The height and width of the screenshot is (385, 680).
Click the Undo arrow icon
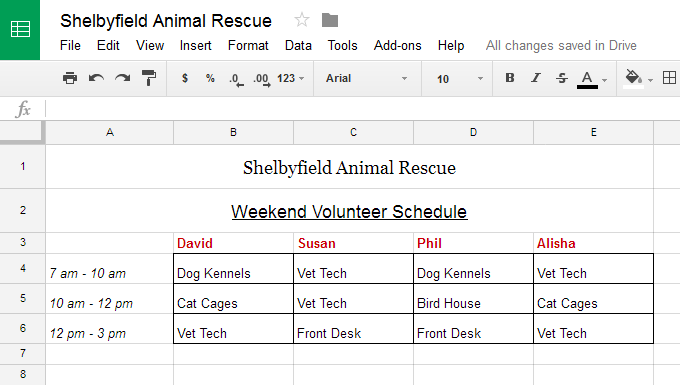pyautogui.click(x=96, y=78)
